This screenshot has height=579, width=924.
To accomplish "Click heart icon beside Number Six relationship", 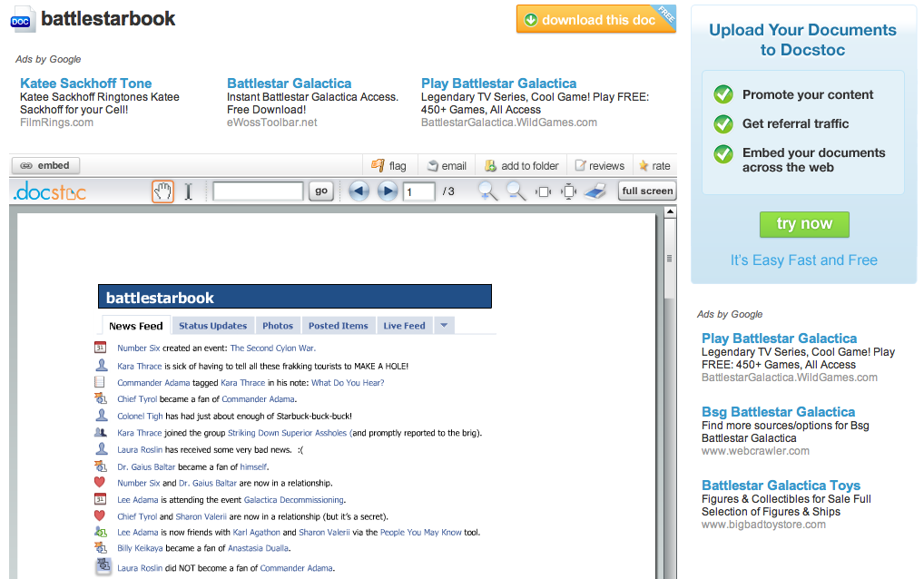I will (x=100, y=482).
